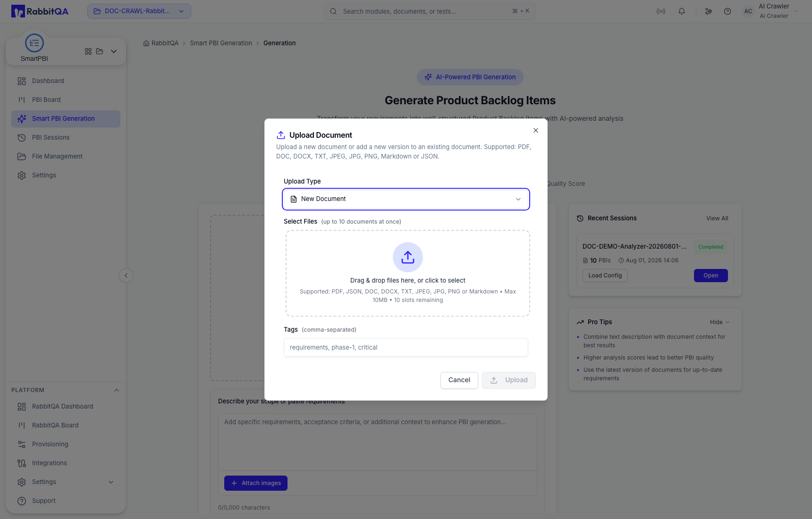The width and height of the screenshot is (812, 519).
Task: Click Attach images button
Action: click(256, 483)
